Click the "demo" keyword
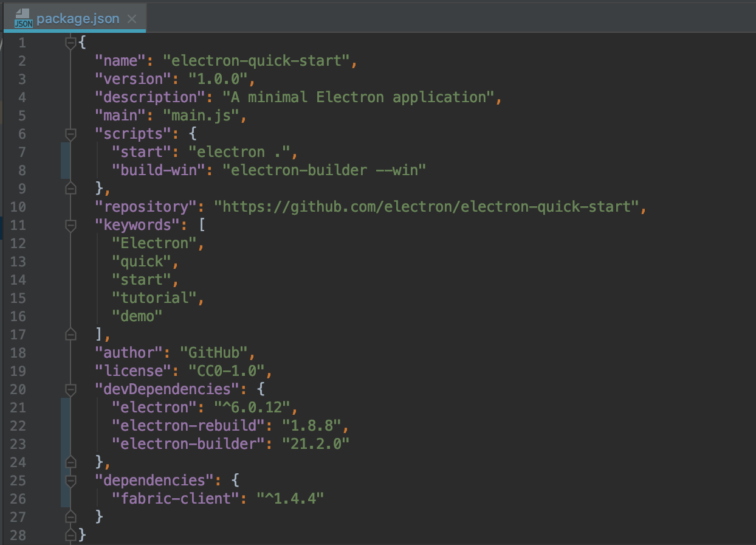This screenshot has width=756, height=545. pos(138,316)
